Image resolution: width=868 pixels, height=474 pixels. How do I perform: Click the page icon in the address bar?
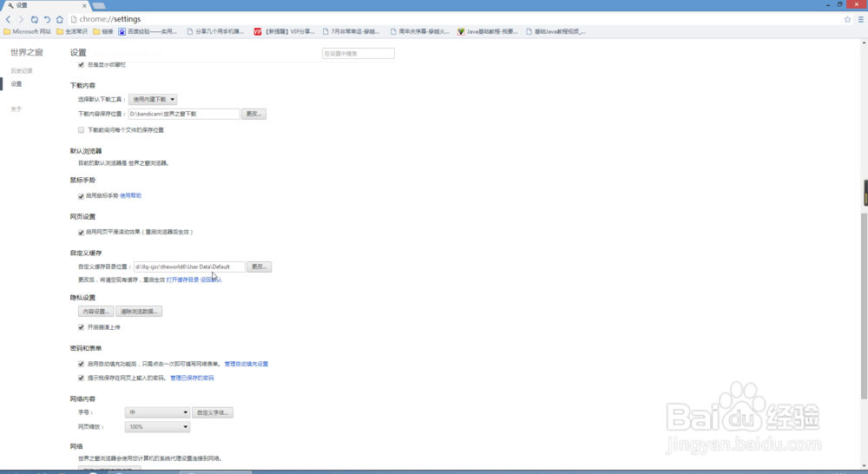pos(74,19)
